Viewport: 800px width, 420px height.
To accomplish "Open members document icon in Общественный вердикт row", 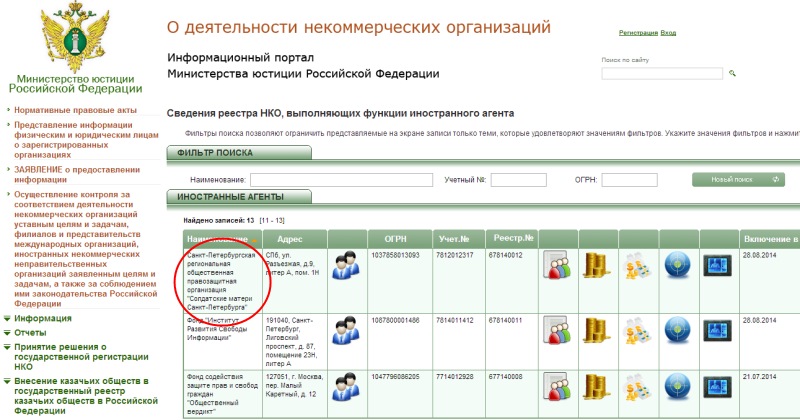I will pos(557,386).
